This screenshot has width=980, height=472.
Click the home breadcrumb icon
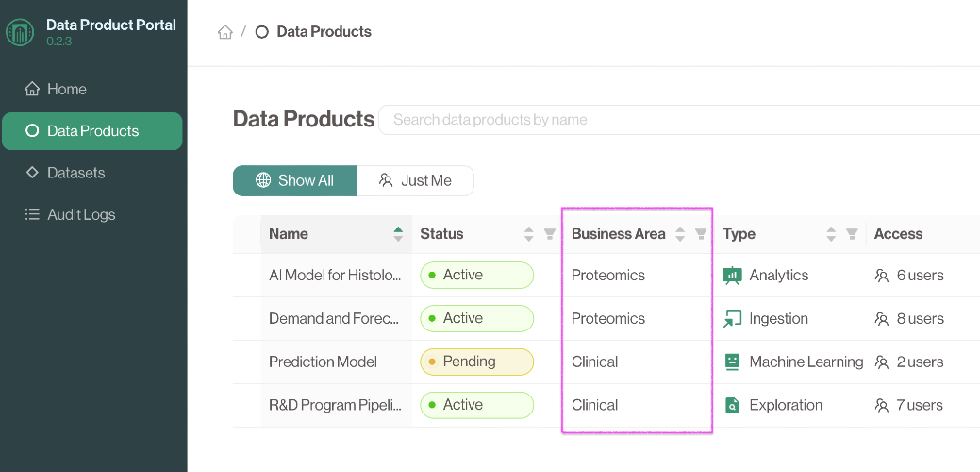(x=225, y=32)
